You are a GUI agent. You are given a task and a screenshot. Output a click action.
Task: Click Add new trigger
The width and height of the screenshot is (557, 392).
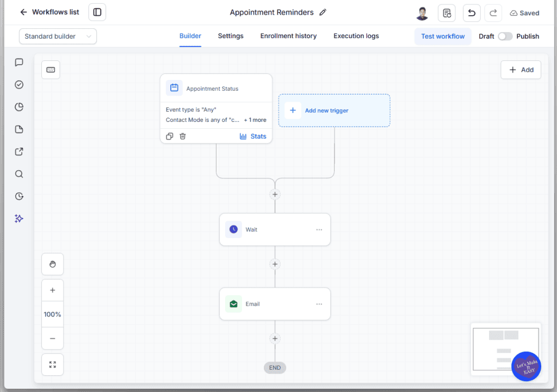(x=335, y=110)
